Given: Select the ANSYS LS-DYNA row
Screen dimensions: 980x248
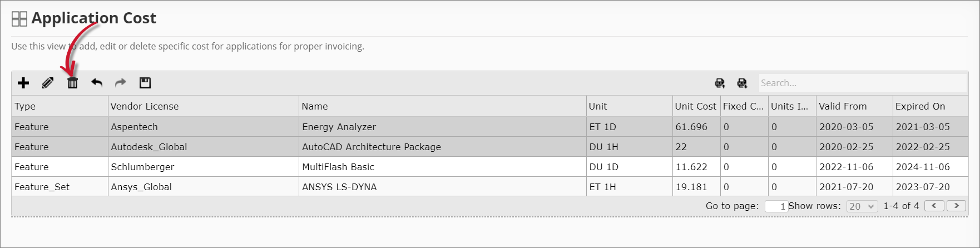Looking at the screenshot, I should coord(339,187).
